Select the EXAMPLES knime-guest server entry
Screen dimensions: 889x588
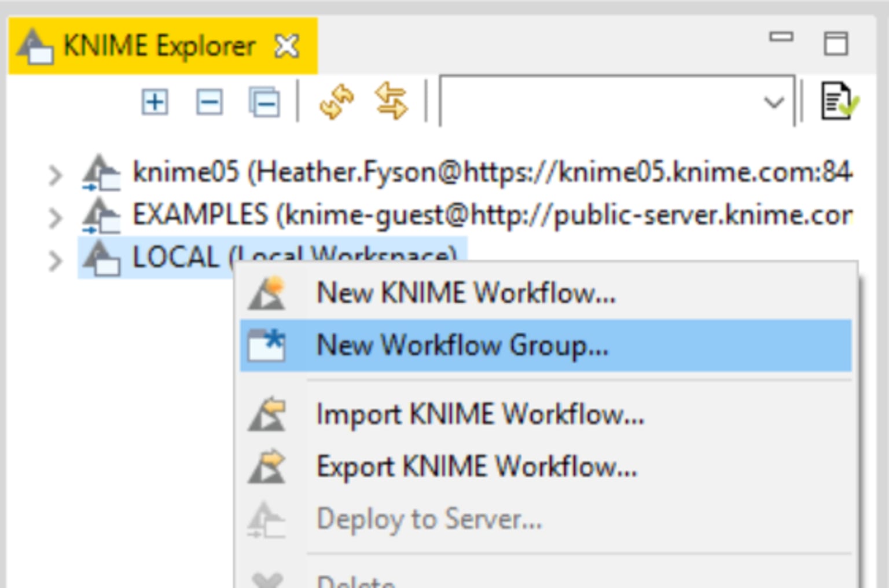pyautogui.click(x=493, y=215)
